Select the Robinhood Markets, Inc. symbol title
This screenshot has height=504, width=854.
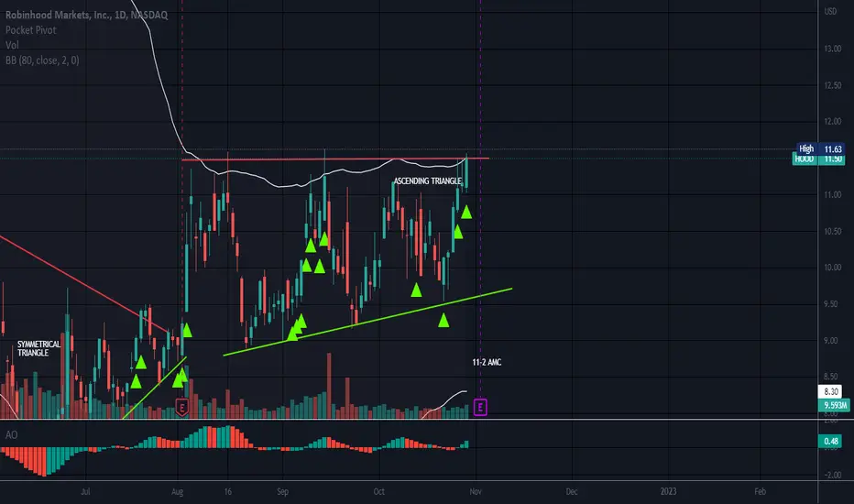pyautogui.click(x=87, y=15)
